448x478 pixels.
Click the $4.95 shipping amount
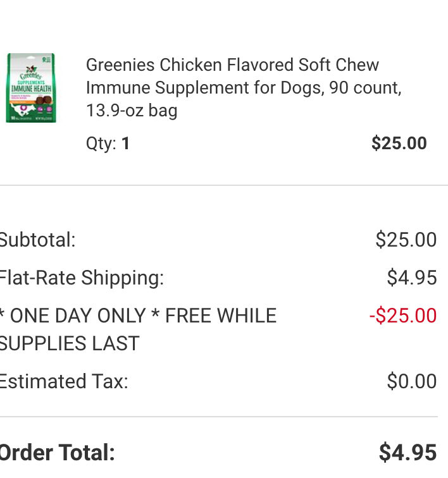pos(412,278)
